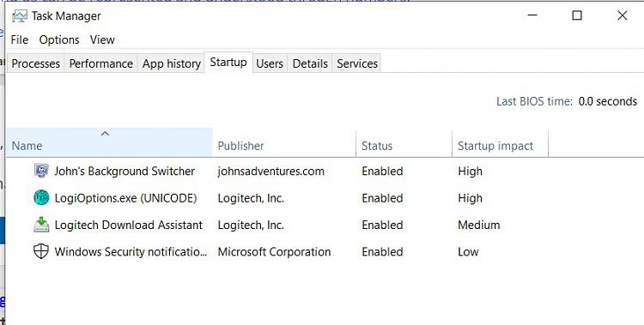Sort by the Status column header
Screen dimensions: 644x325
click(404, 142)
